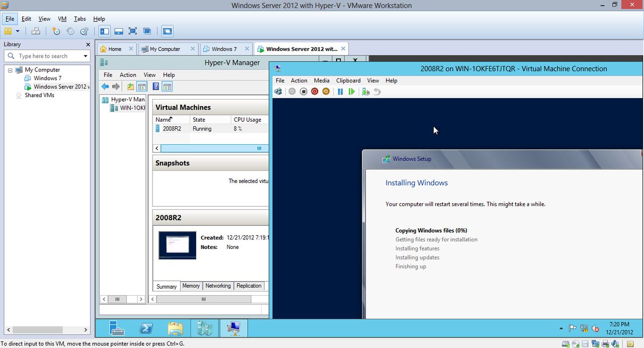The image size is (644, 348).
Task: Pause the 2008R2 virtual machine
Action: pos(340,92)
